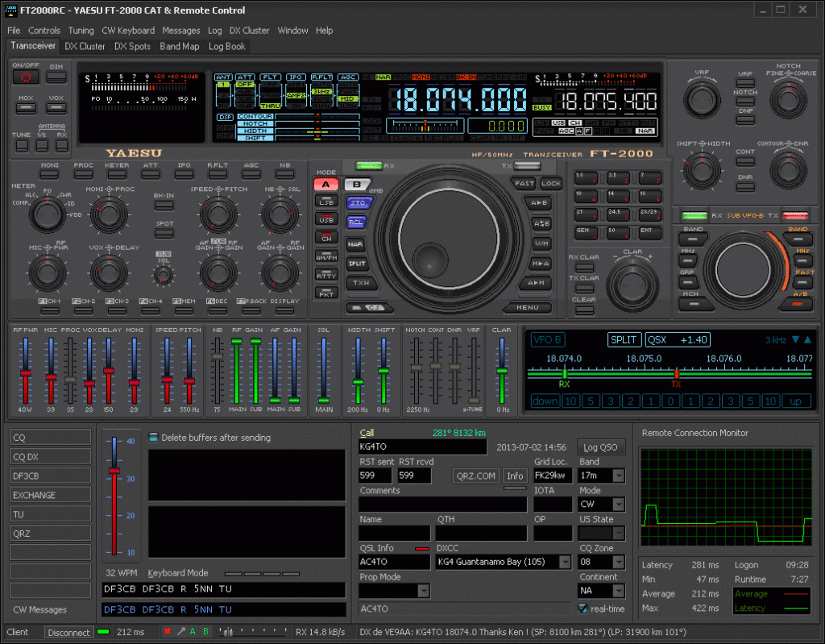Click the METER selector knob
Image resolution: width=825 pixels, height=644 pixels.
[x=48, y=215]
